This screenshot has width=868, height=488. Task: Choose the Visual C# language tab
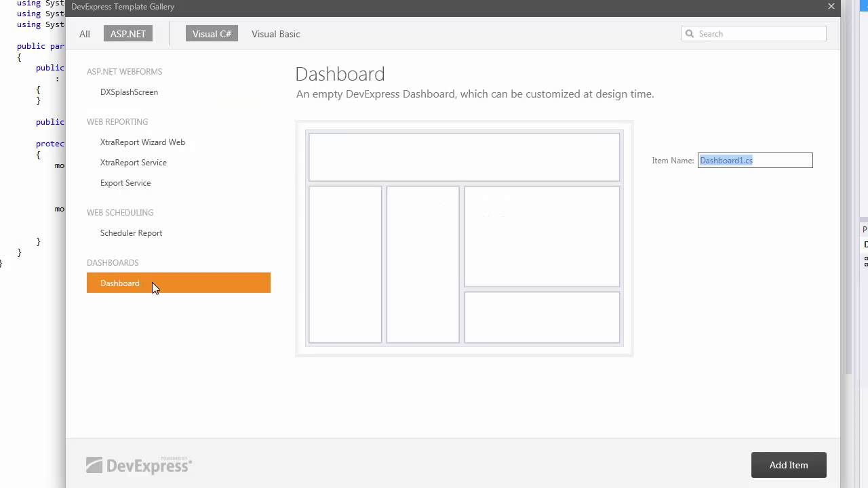tap(212, 34)
